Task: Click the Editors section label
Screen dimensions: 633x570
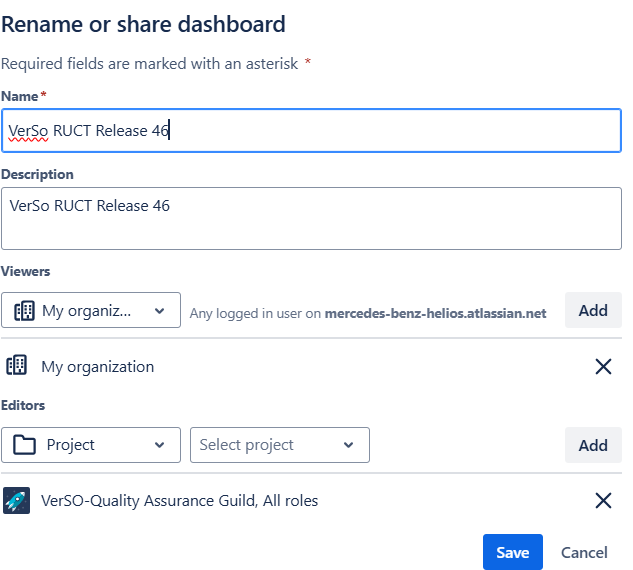Action: point(23,405)
